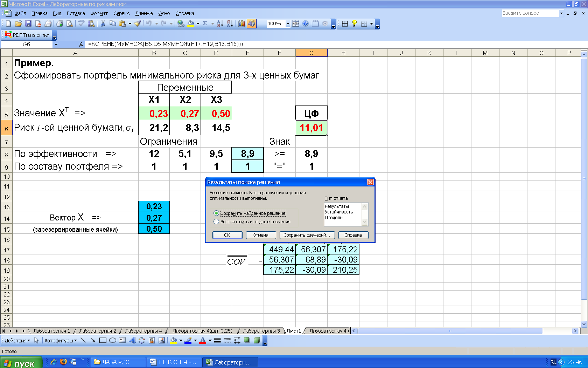Open the AutoSum functions dropdown arrow
Viewport: 588px width, 368px height.
[x=212, y=23]
